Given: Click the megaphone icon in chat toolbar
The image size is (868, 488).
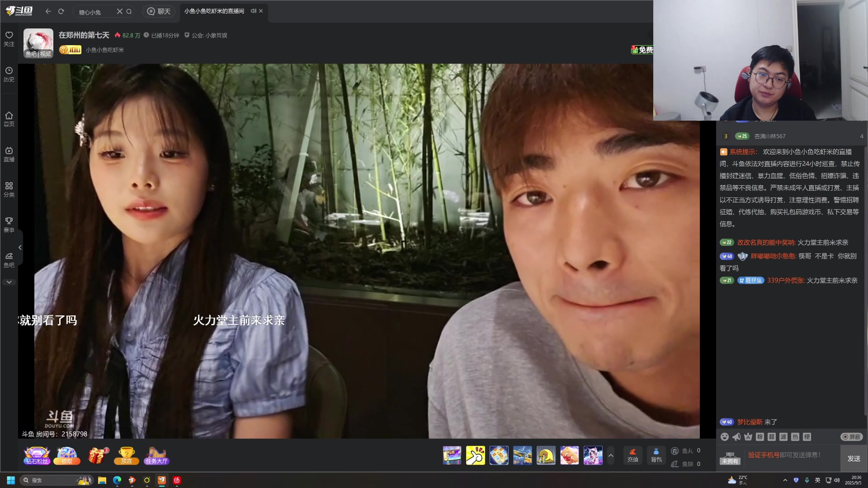Looking at the screenshot, I should (x=736, y=436).
